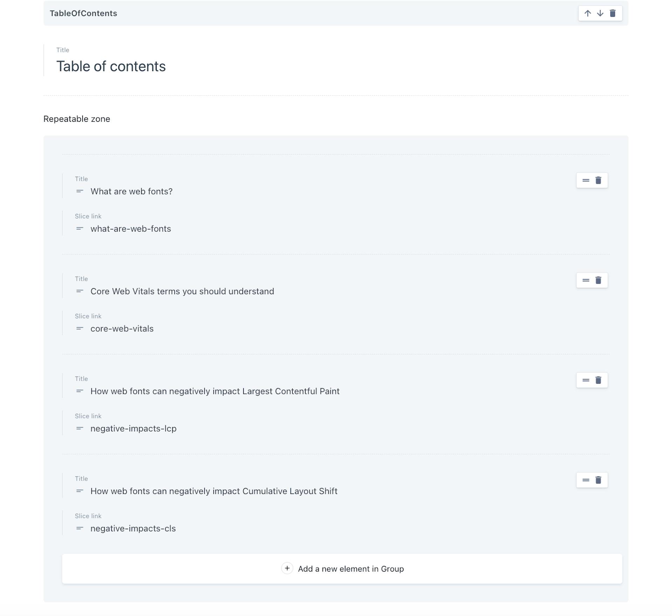Move the TableOfContents slice down

tap(600, 13)
